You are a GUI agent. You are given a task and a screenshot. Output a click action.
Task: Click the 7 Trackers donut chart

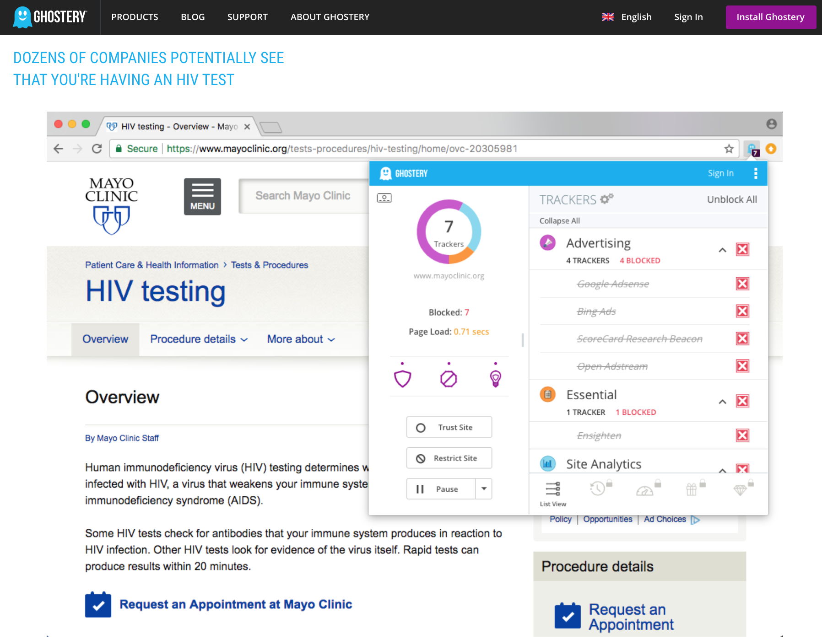click(x=449, y=231)
